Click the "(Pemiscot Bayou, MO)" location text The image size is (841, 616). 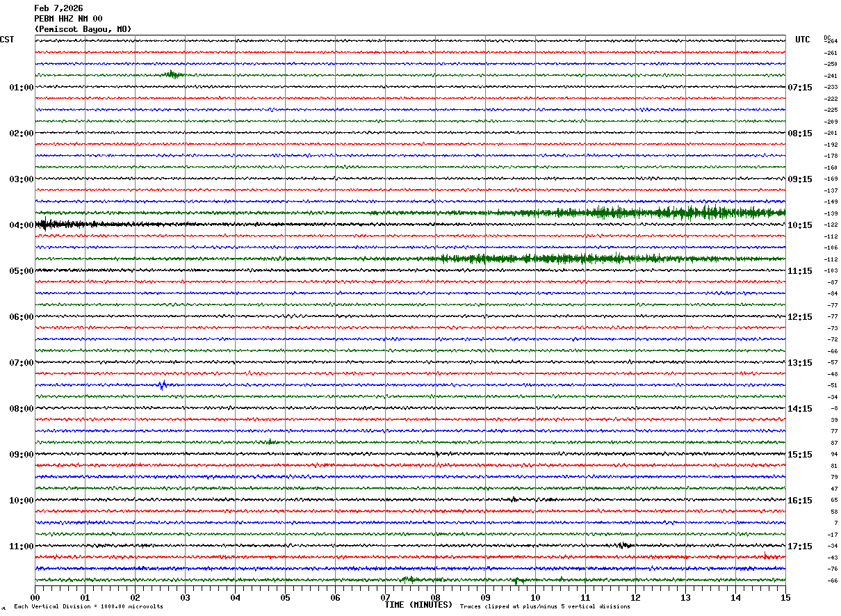(82, 29)
